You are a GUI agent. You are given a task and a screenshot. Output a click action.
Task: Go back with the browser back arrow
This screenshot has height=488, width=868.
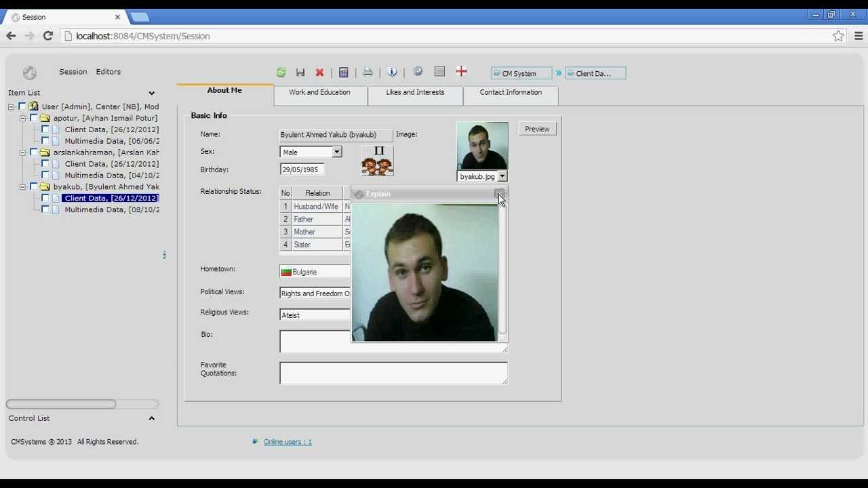click(11, 36)
